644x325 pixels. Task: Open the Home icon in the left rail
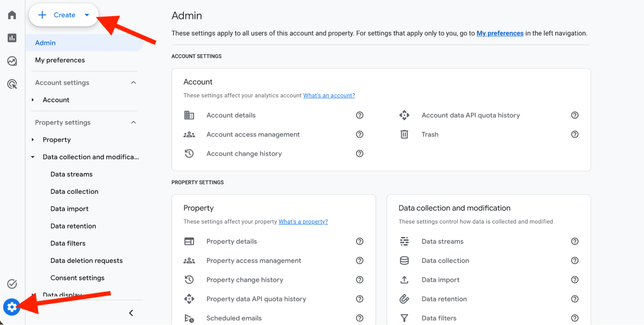[12, 15]
